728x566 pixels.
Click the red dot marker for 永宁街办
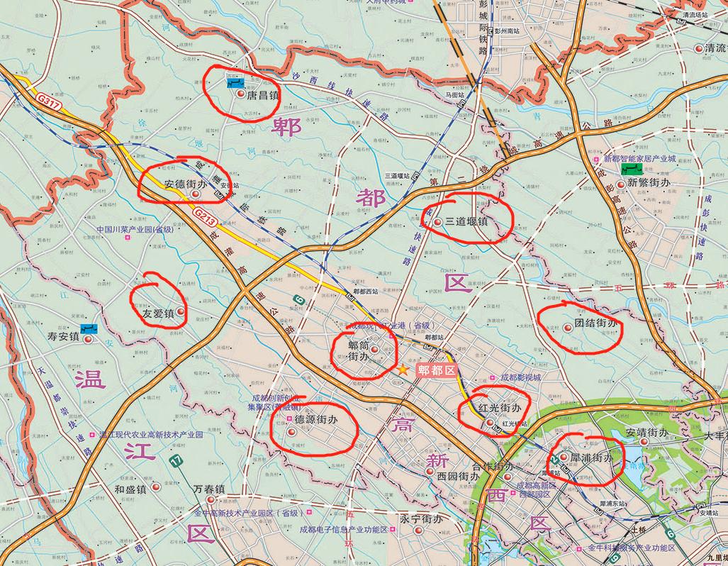(x=418, y=531)
